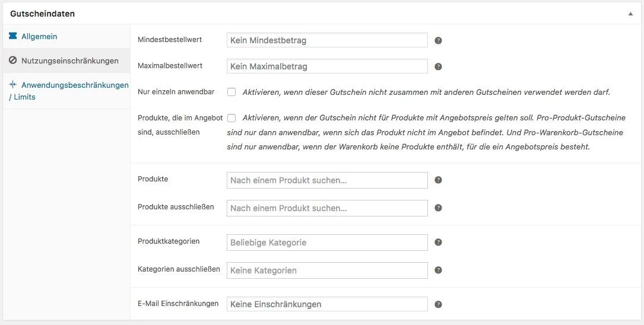Focus the Mindestbestellwert input field

(x=327, y=40)
